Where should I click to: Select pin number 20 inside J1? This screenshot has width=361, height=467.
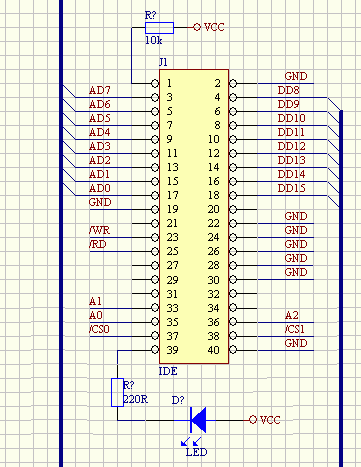coord(214,209)
